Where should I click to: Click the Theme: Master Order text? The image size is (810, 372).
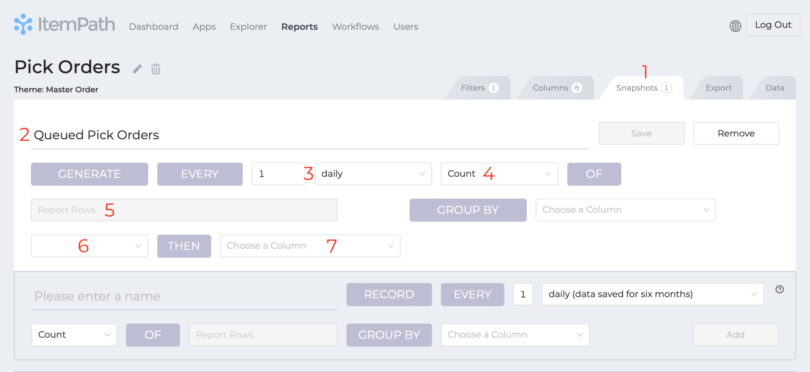(56, 89)
